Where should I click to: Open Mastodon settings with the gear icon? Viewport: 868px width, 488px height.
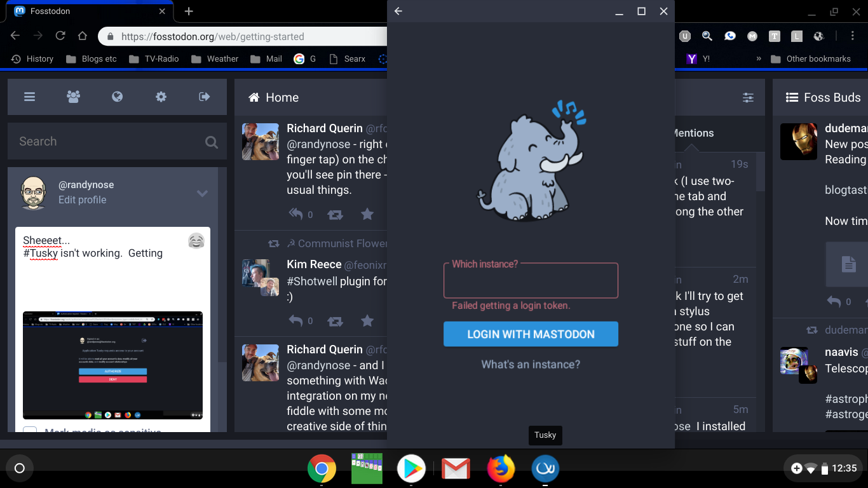(161, 97)
